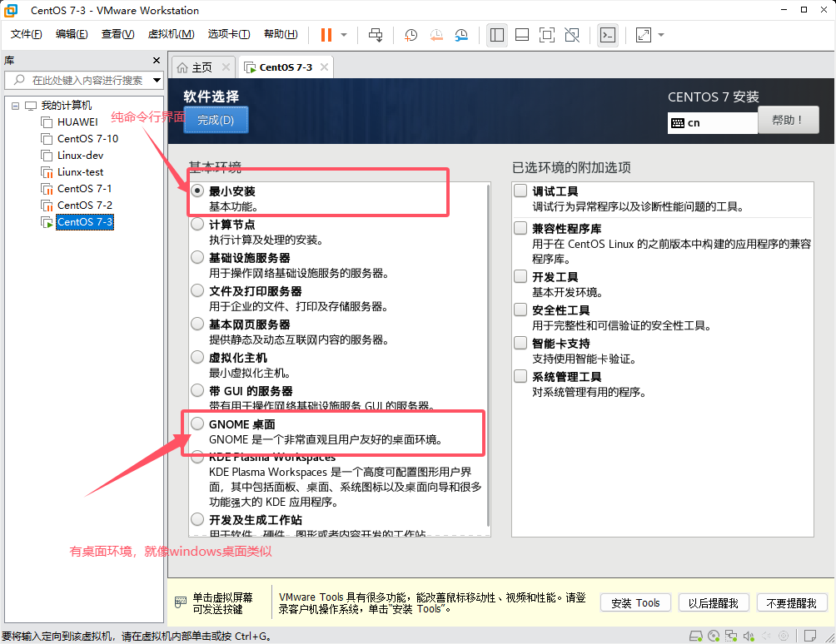Pick the 带 GUI 的服务器 radio button
Image resolution: width=836 pixels, height=644 pixels.
[197, 390]
